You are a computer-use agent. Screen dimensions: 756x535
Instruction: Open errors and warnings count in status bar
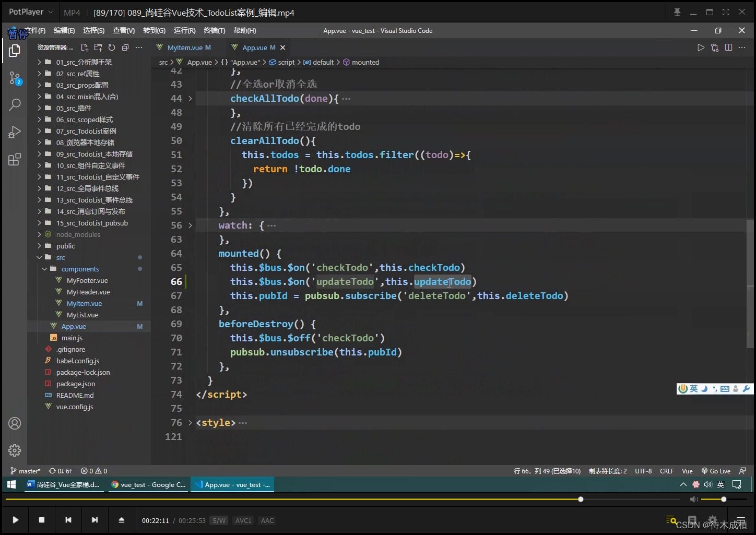(x=94, y=471)
